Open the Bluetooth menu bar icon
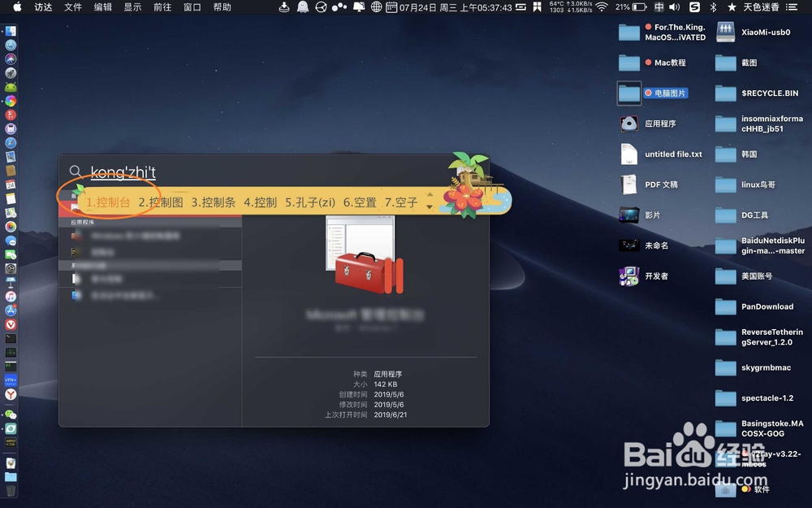The height and width of the screenshot is (508, 812). point(713,7)
